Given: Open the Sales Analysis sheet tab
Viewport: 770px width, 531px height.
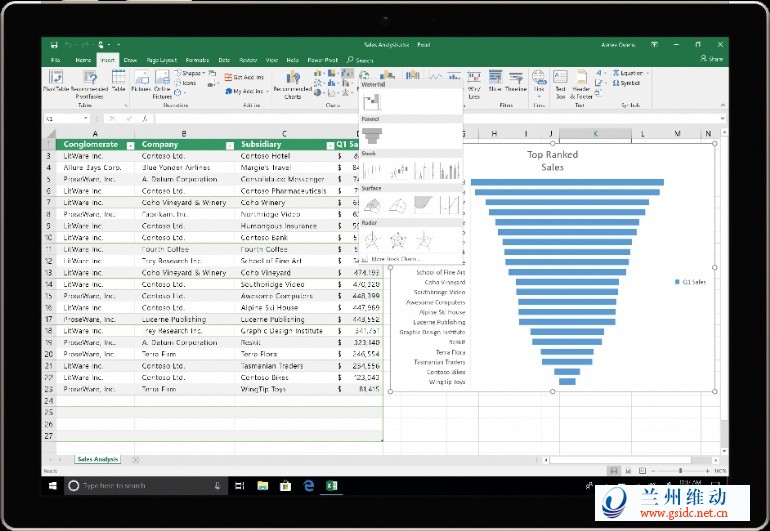Looking at the screenshot, I should tap(97, 459).
